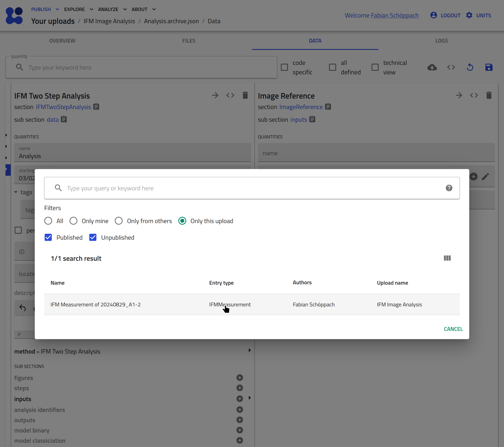Open the Logs tab
Viewport: 504px width, 447px height.
[x=441, y=41]
